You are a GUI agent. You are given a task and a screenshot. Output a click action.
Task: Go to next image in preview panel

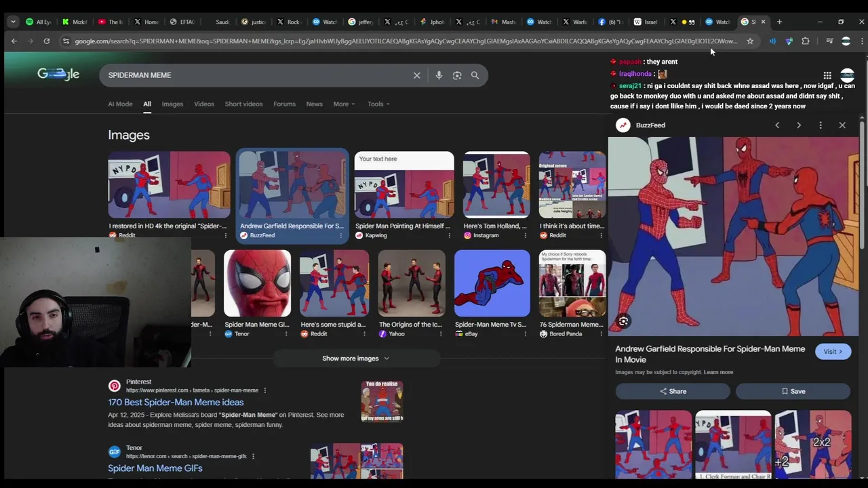pyautogui.click(x=799, y=125)
